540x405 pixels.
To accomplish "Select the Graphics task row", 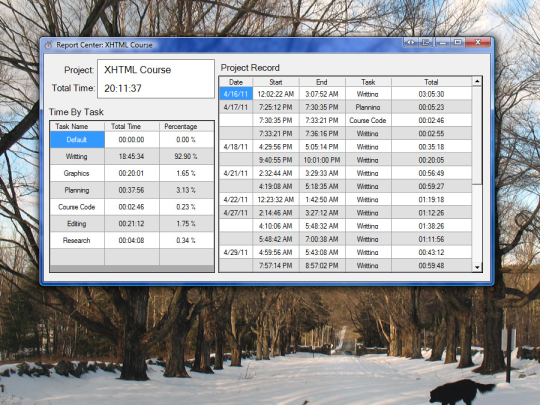I will [77, 173].
